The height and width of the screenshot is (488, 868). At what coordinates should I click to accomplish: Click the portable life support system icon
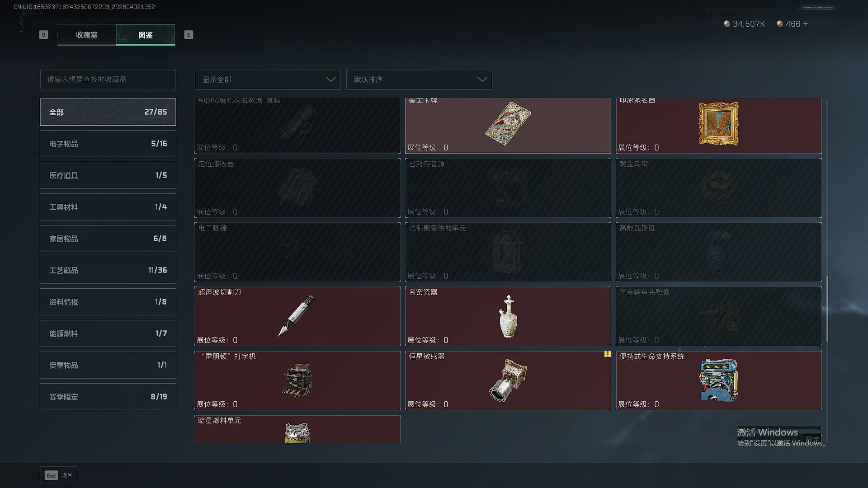(719, 380)
